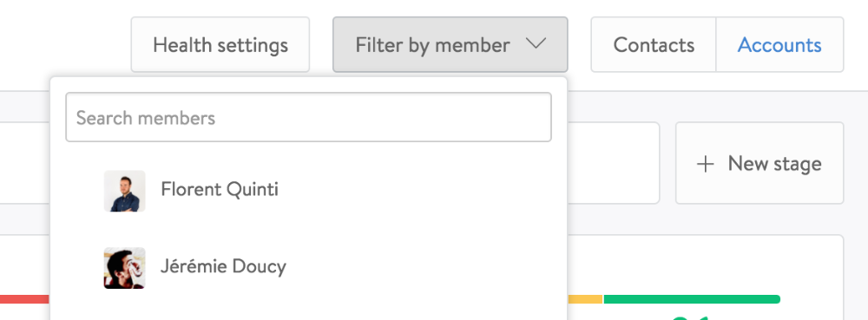Click the plus icon beside New stage
Viewport: 868px width, 320px height.
coord(705,164)
